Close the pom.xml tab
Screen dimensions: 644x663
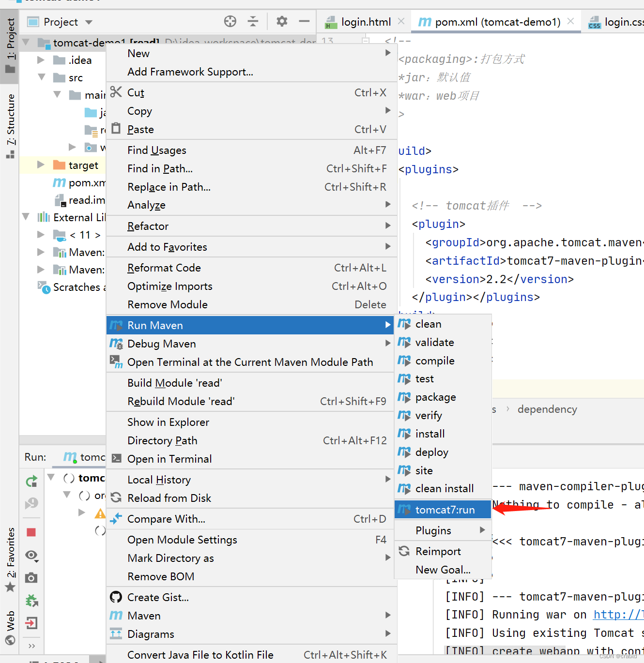[x=570, y=21]
